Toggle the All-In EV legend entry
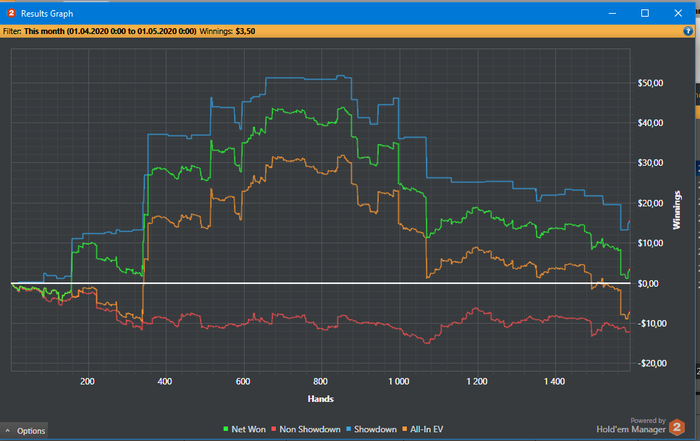The width and height of the screenshot is (700, 441). pyautogui.click(x=423, y=429)
